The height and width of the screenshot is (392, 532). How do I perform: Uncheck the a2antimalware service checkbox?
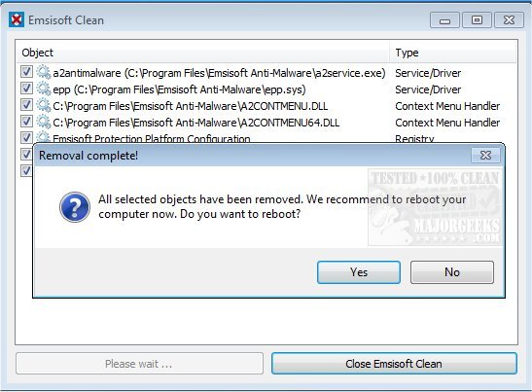26,72
